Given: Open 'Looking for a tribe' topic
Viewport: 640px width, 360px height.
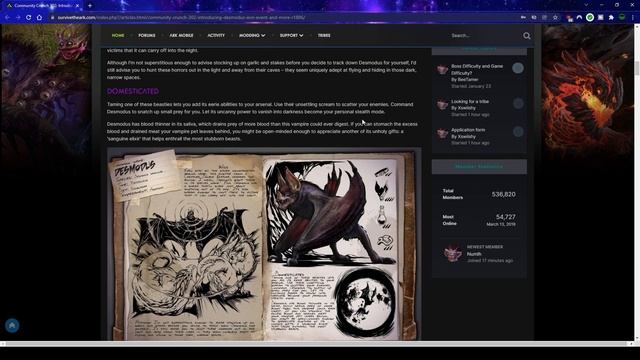Looking at the screenshot, I should (x=470, y=101).
